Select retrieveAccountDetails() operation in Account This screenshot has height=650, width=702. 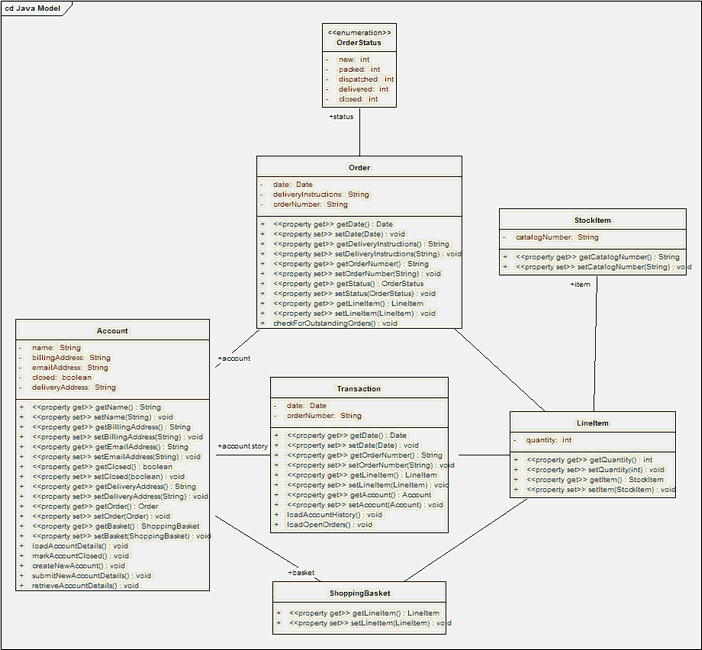pos(85,586)
